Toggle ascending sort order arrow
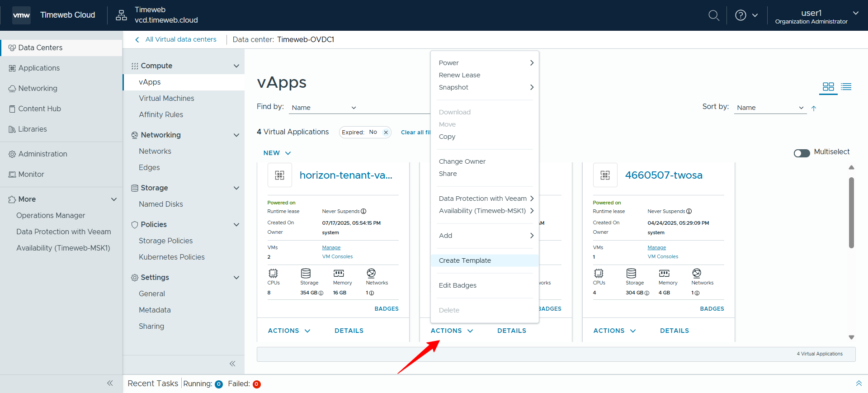Image resolution: width=868 pixels, height=393 pixels. 814,108
